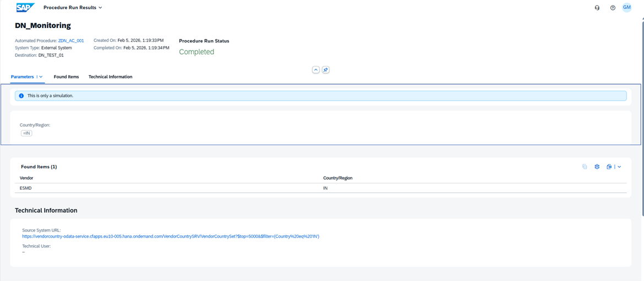Click the copy icon in Found Items toolbar
Image resolution: width=644 pixels, height=281 pixels.
point(585,167)
